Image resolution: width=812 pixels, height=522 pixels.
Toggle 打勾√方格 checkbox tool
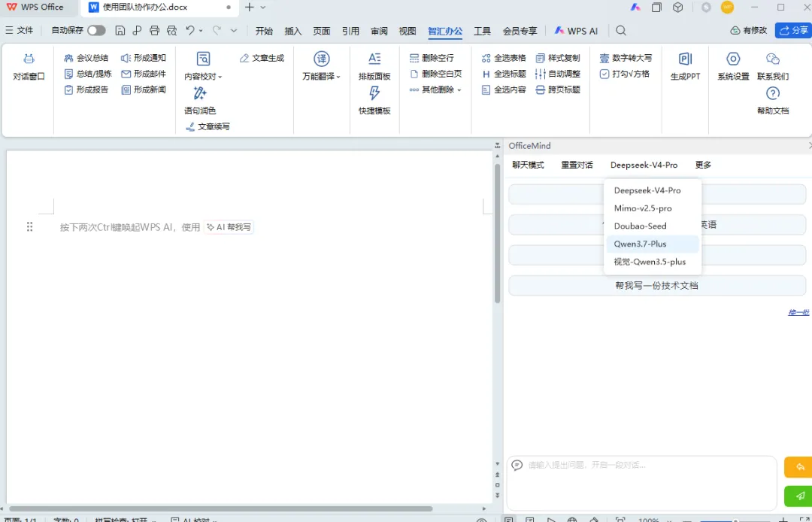625,74
